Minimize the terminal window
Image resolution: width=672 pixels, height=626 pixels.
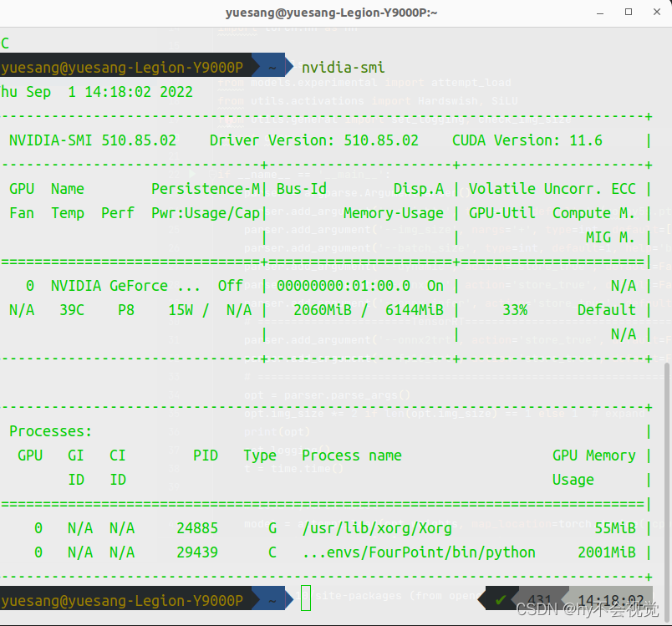tap(599, 12)
